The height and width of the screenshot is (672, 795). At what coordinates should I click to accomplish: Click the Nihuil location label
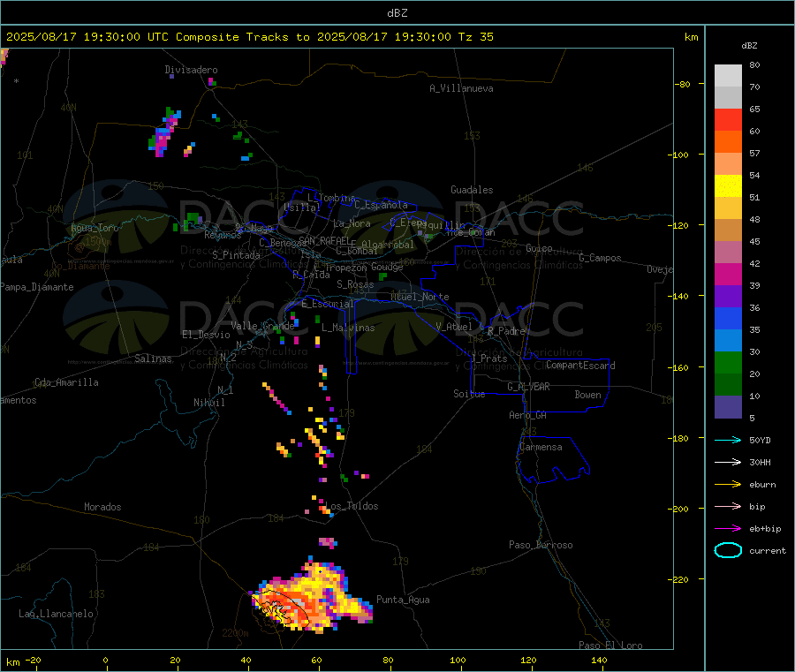[209, 403]
